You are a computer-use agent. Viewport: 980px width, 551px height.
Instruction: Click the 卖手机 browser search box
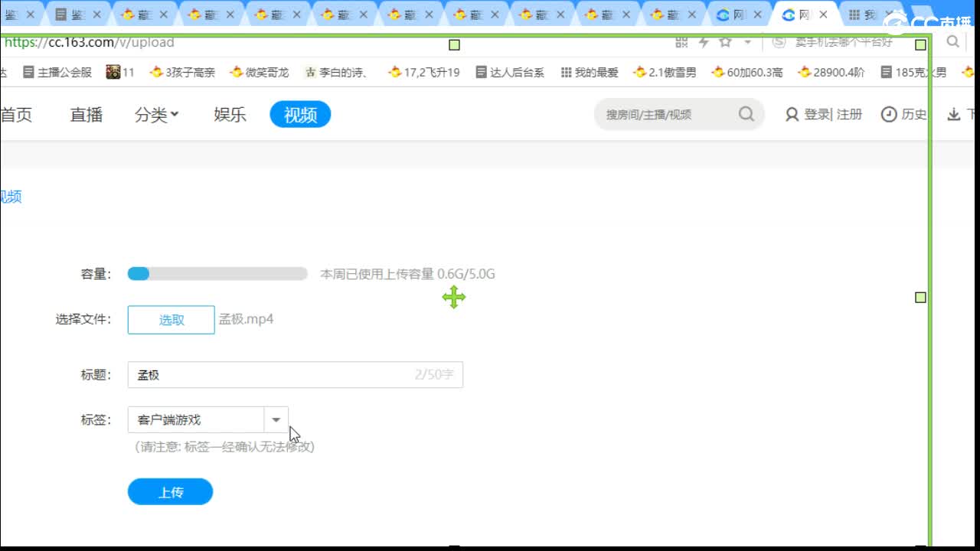click(844, 42)
